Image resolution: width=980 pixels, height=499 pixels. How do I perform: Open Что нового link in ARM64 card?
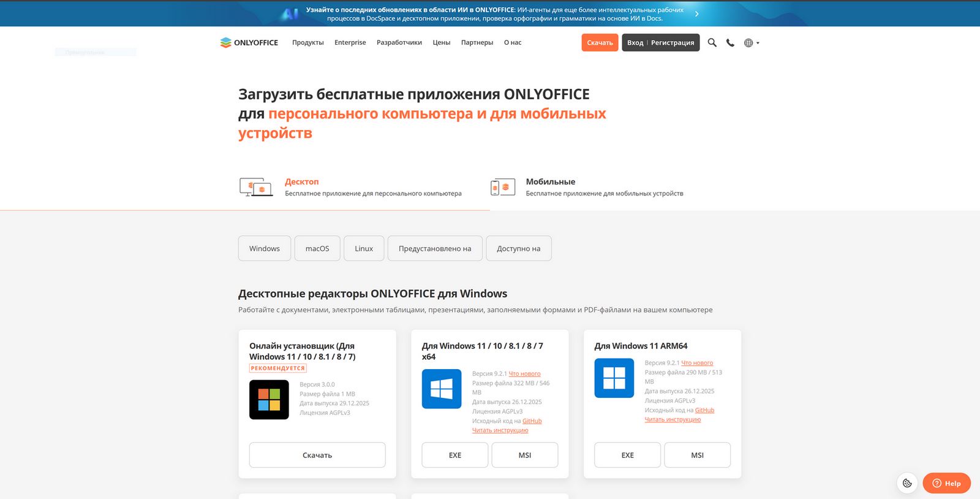[697, 363]
